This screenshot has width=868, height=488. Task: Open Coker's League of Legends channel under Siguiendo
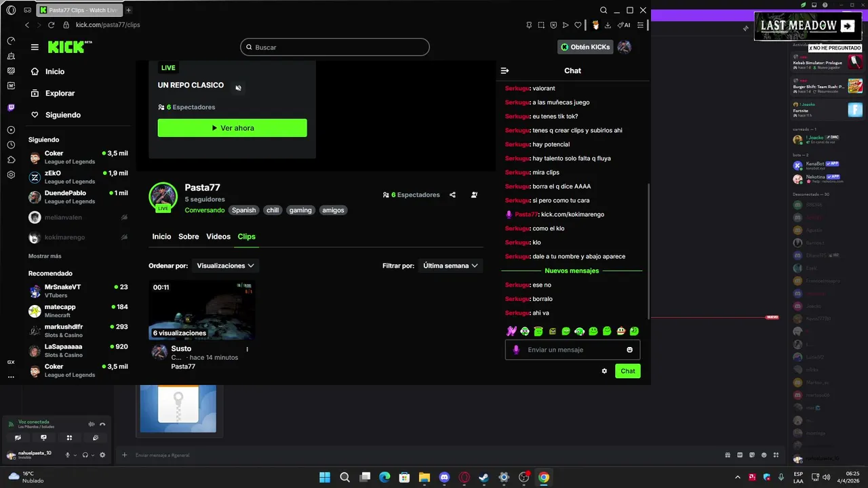click(78, 157)
